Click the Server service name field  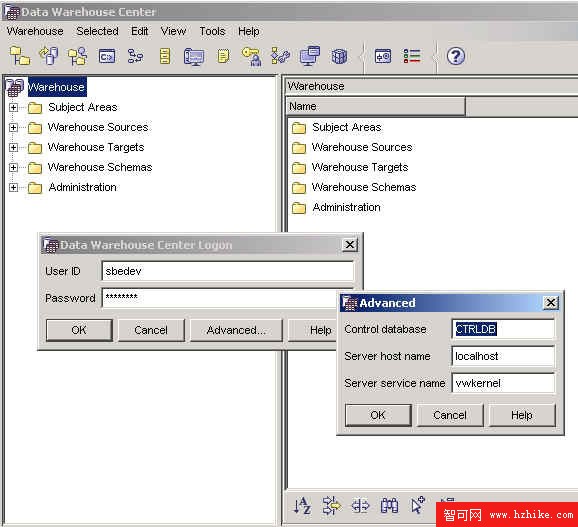point(503,383)
